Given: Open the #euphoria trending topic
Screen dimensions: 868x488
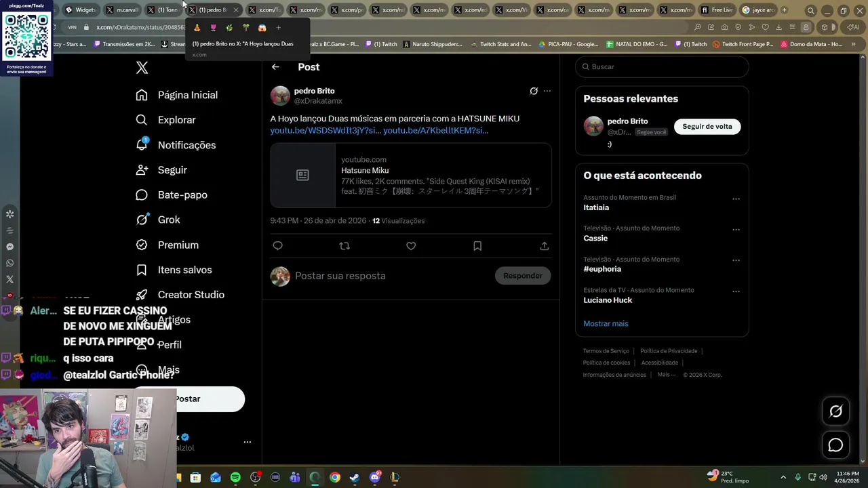Looking at the screenshot, I should click(x=602, y=269).
